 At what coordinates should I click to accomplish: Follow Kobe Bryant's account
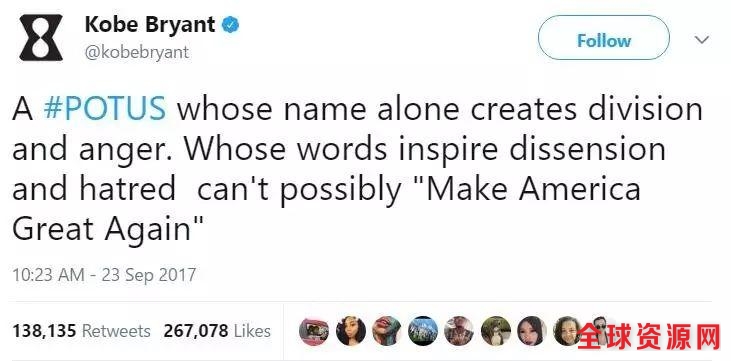pos(604,40)
